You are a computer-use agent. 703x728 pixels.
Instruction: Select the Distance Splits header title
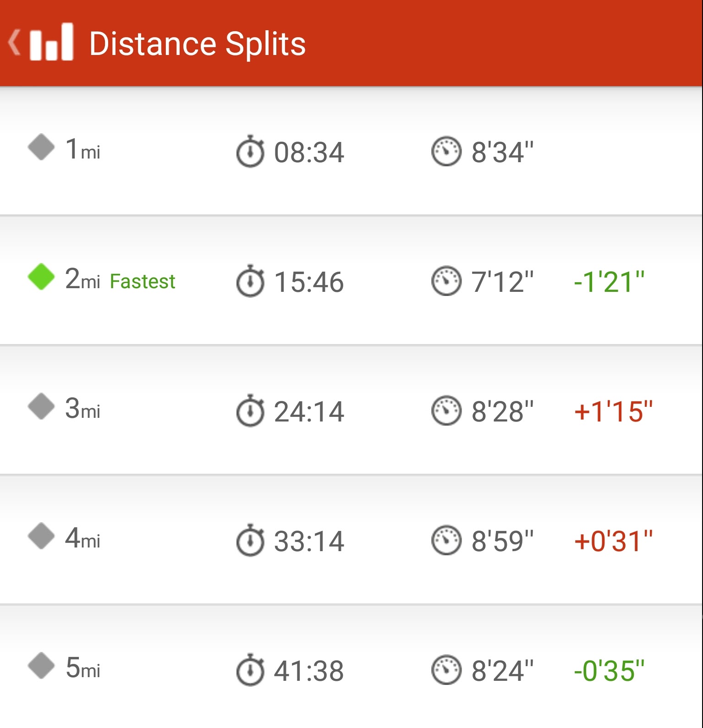[x=198, y=44]
